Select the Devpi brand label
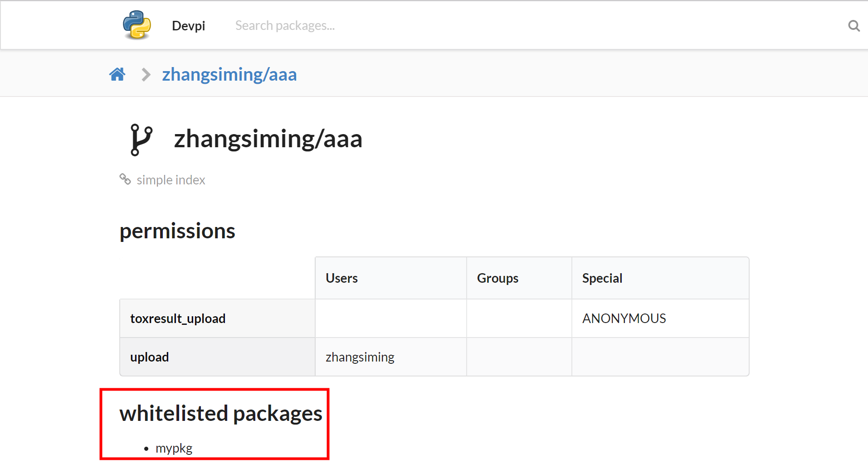Image resolution: width=868 pixels, height=468 pixels. [x=188, y=26]
